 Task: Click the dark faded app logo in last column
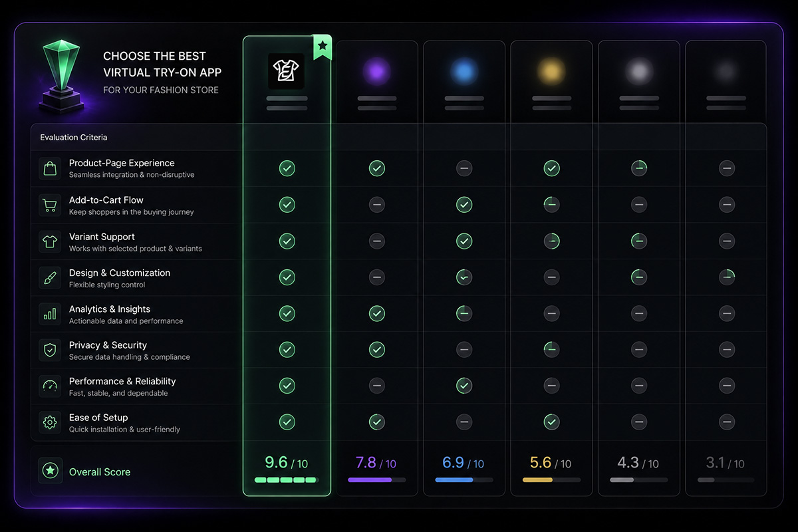point(726,71)
